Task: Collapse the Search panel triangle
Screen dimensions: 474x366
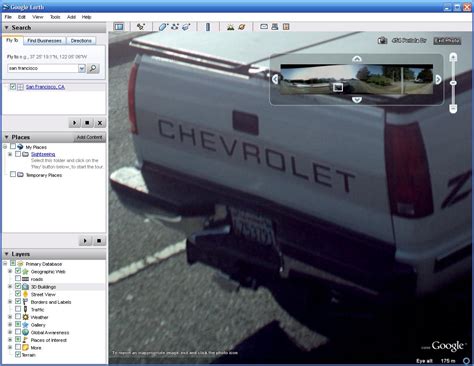Action: coord(6,28)
